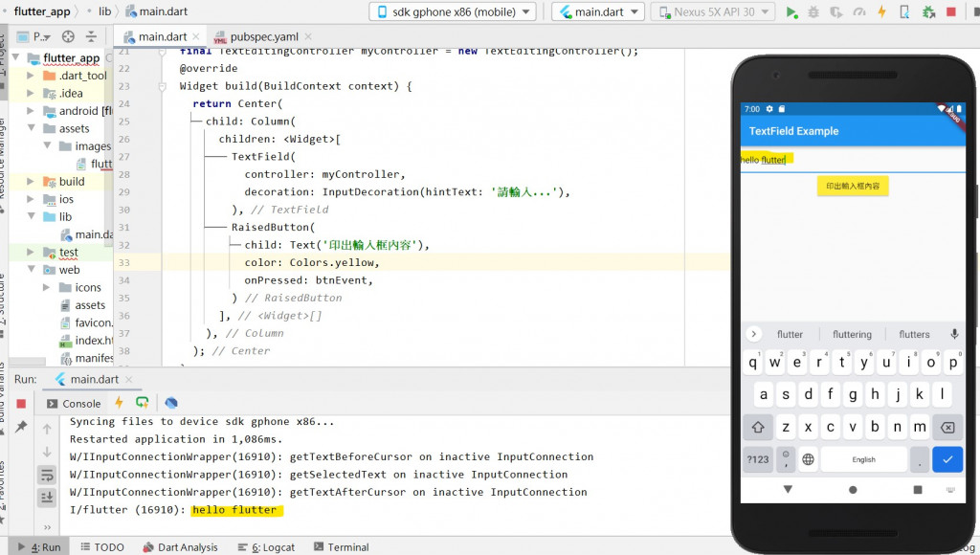Collapse the assets folder
The image size is (980, 555).
[30, 128]
